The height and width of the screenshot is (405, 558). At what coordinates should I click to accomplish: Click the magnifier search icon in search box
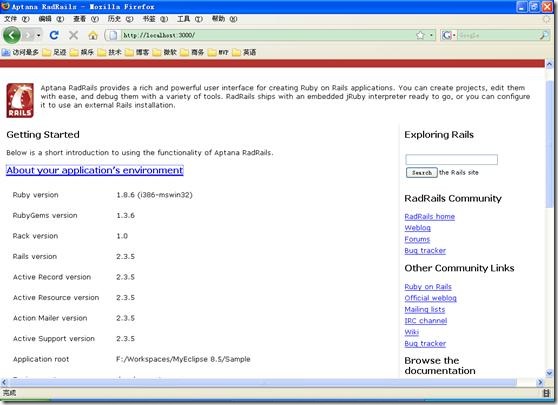(544, 35)
